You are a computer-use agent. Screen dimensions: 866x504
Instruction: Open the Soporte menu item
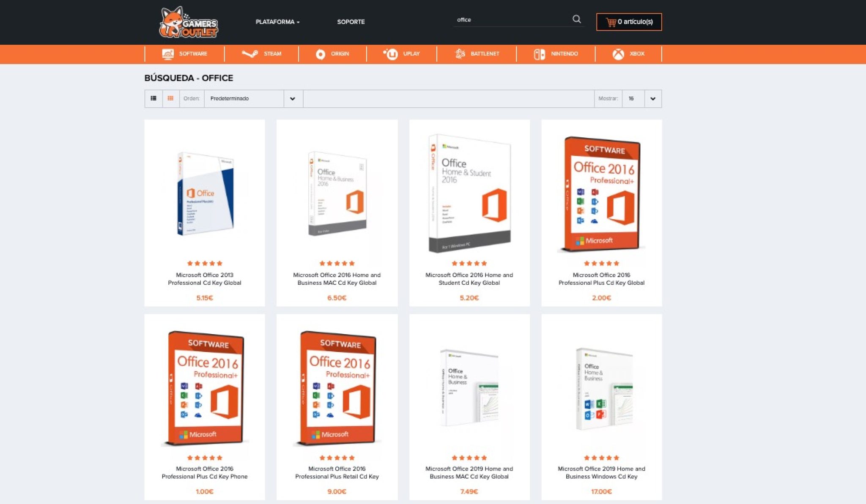click(x=351, y=22)
